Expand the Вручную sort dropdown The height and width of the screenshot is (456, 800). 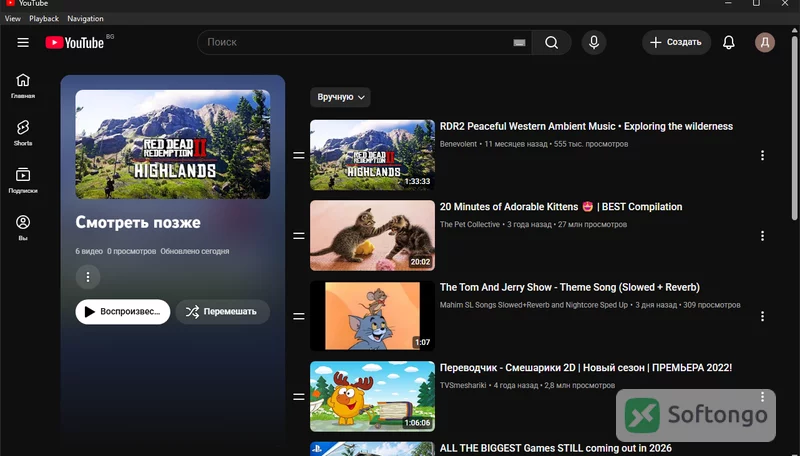340,97
